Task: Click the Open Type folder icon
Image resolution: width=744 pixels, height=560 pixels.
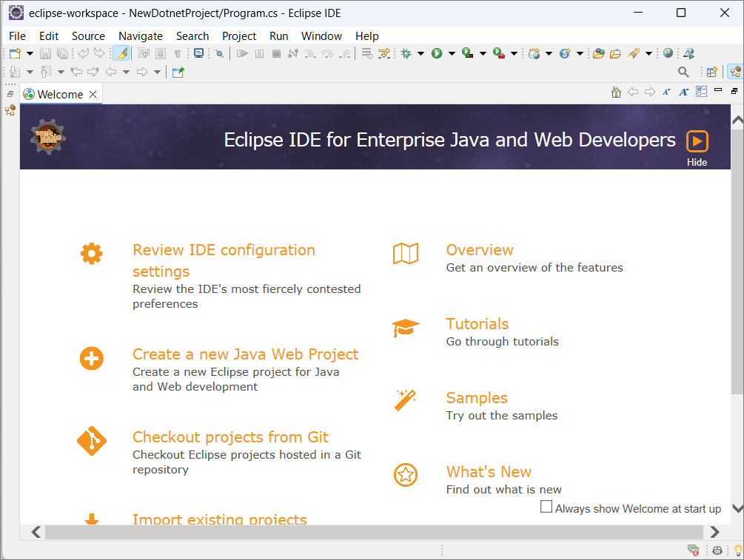Action: click(x=599, y=53)
